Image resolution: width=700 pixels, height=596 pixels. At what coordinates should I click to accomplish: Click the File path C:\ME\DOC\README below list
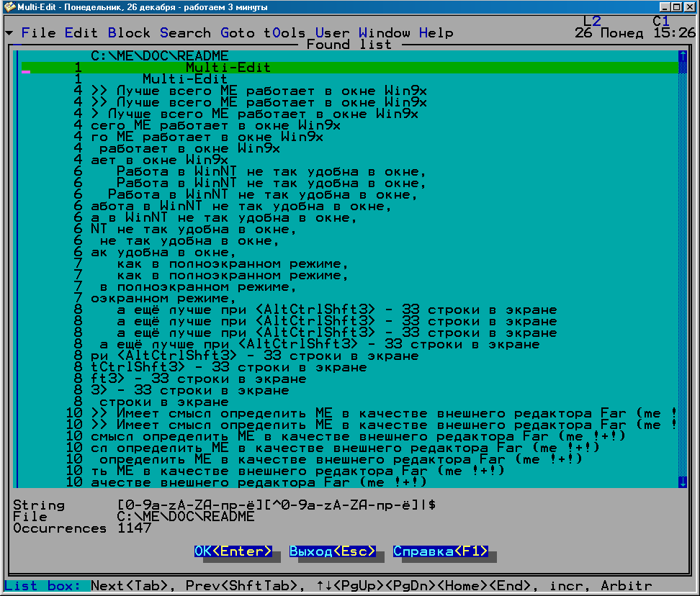[x=185, y=517]
